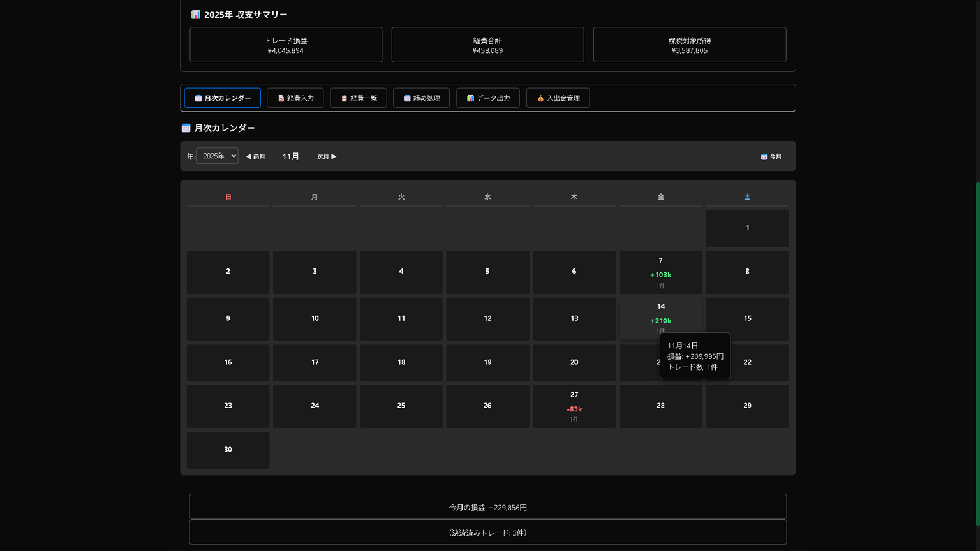Switch to the 入出金管理 tab
This screenshot has height=551, width=980.
[x=558, y=98]
